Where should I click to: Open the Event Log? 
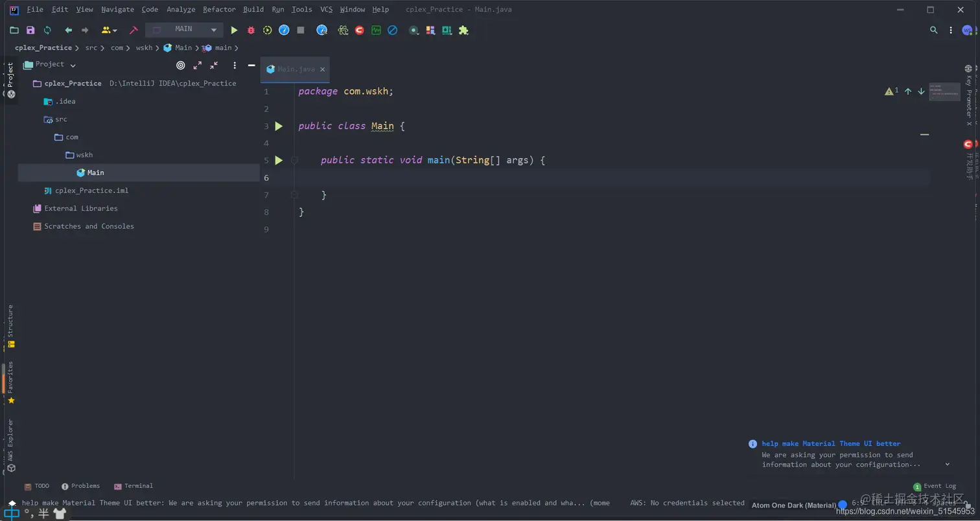coord(935,486)
